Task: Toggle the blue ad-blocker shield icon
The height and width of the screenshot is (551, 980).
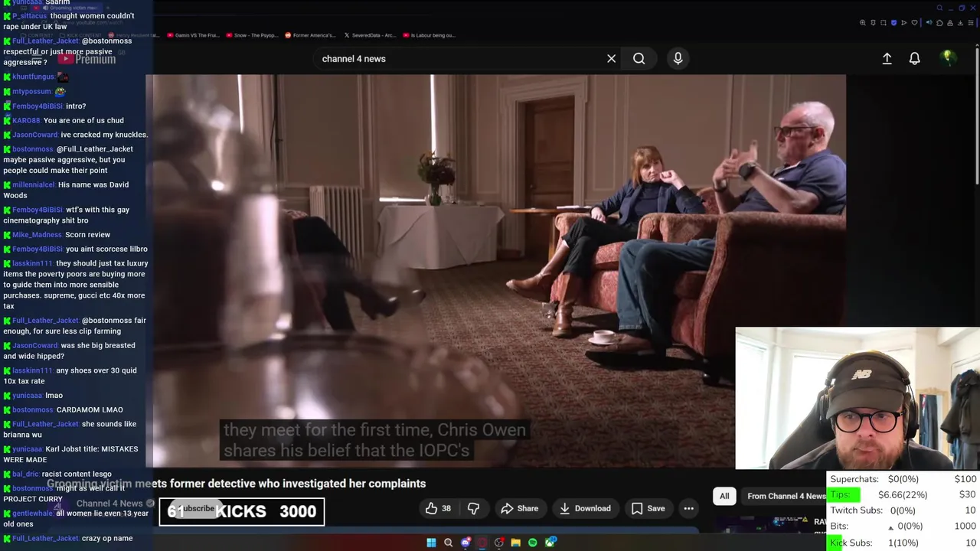Action: tap(893, 23)
